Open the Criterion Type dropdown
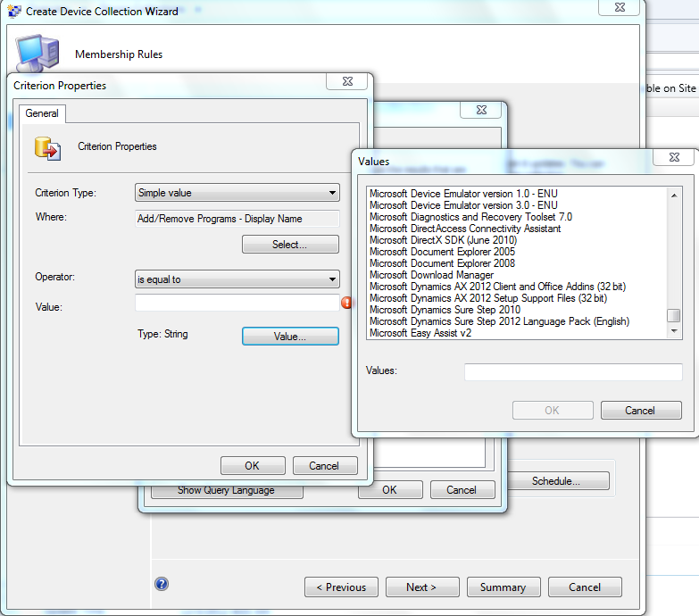This screenshot has width=699, height=616. coord(237,193)
